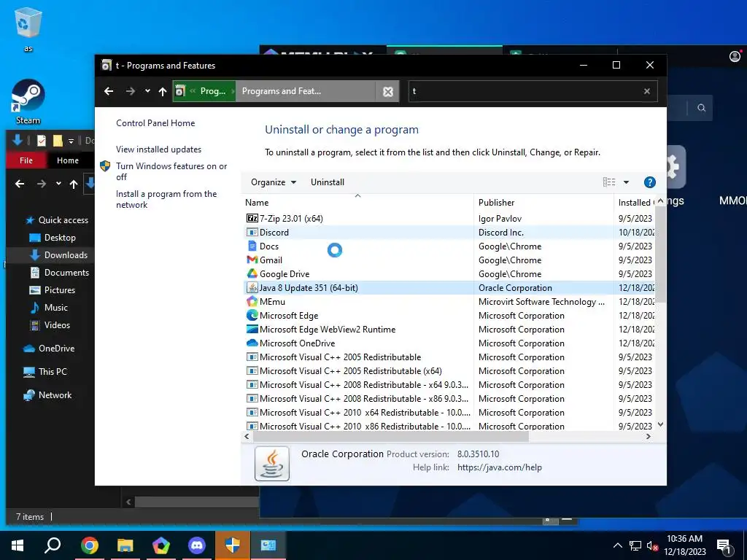Open the Programs and Features help icon

tap(649, 182)
